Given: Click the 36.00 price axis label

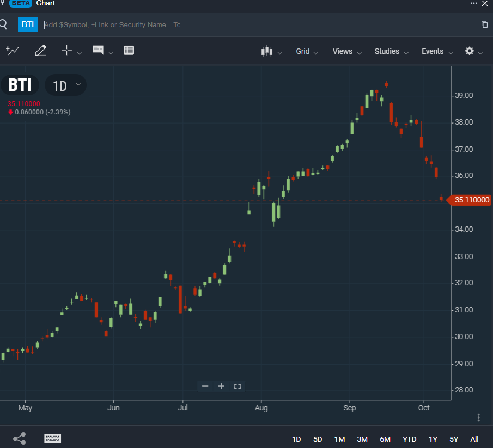Looking at the screenshot, I should [464, 176].
